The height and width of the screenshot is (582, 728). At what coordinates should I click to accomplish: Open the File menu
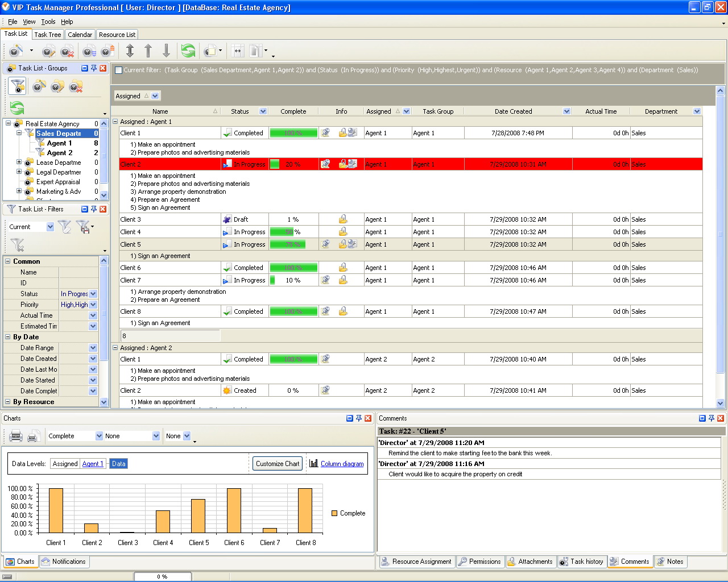point(13,22)
